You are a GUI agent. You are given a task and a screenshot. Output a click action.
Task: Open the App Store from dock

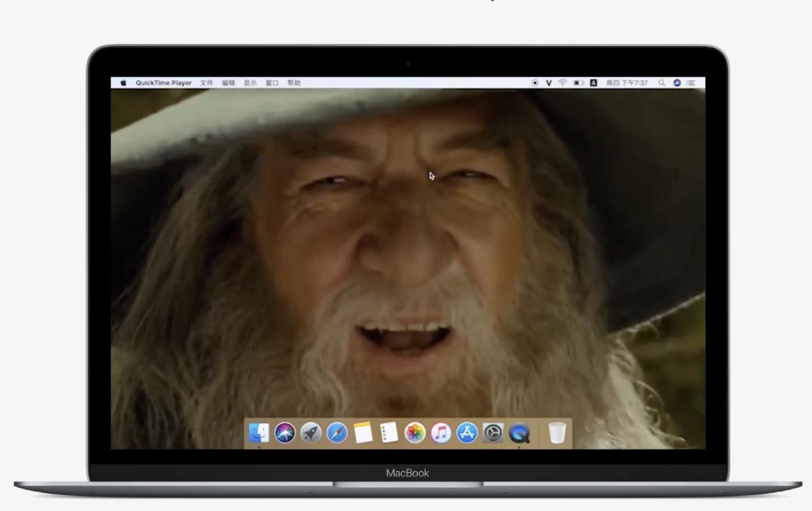pos(467,434)
